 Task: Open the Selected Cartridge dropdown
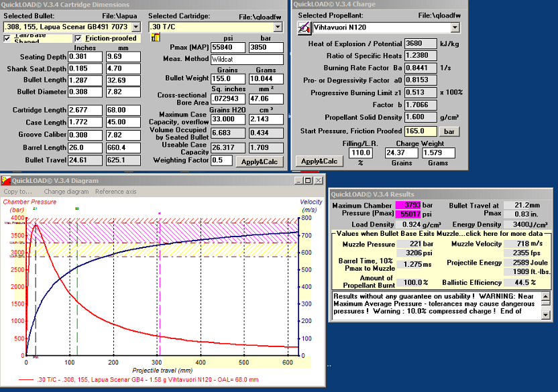[x=278, y=27]
